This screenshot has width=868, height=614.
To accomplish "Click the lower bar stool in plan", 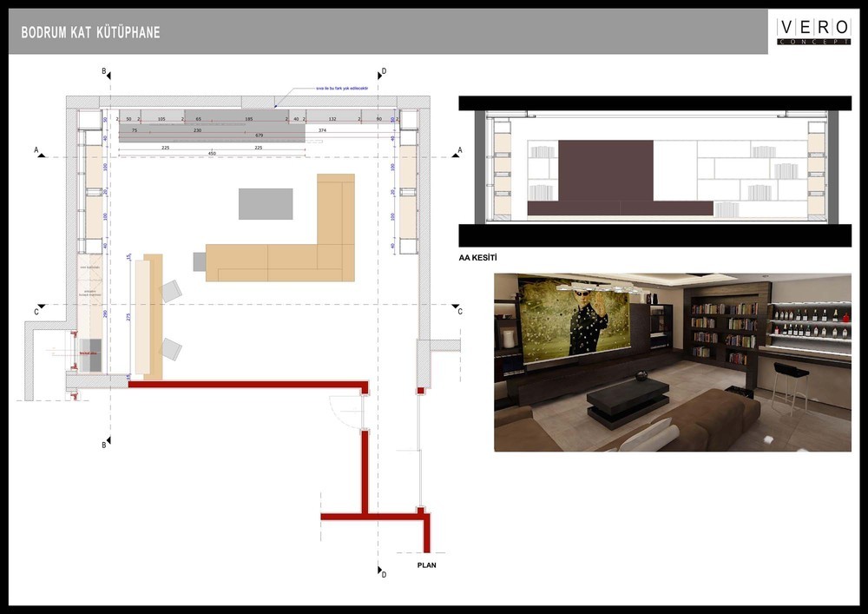I will click(171, 349).
